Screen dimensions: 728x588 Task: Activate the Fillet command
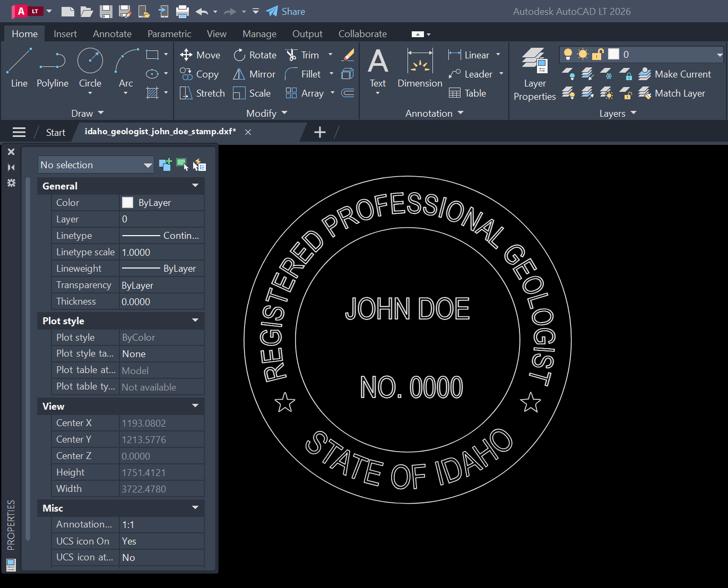[303, 74]
